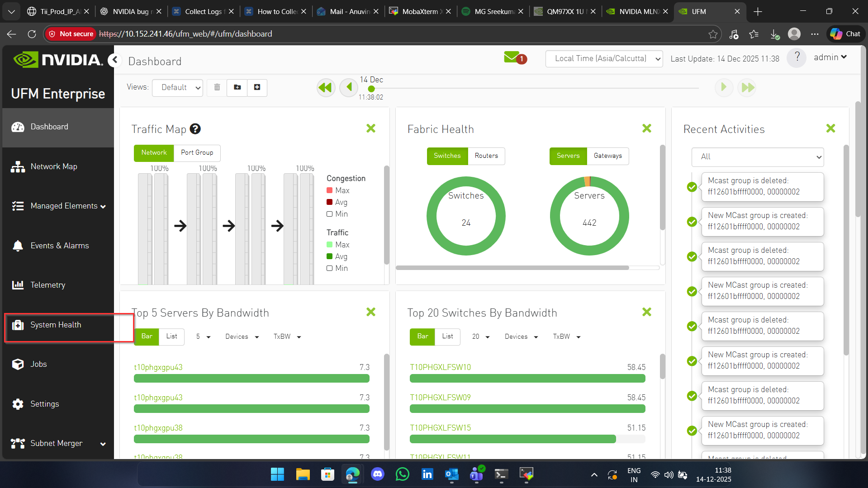Image resolution: width=868 pixels, height=488 pixels.
Task: Expand the Recent Activities All filter
Action: (x=757, y=157)
